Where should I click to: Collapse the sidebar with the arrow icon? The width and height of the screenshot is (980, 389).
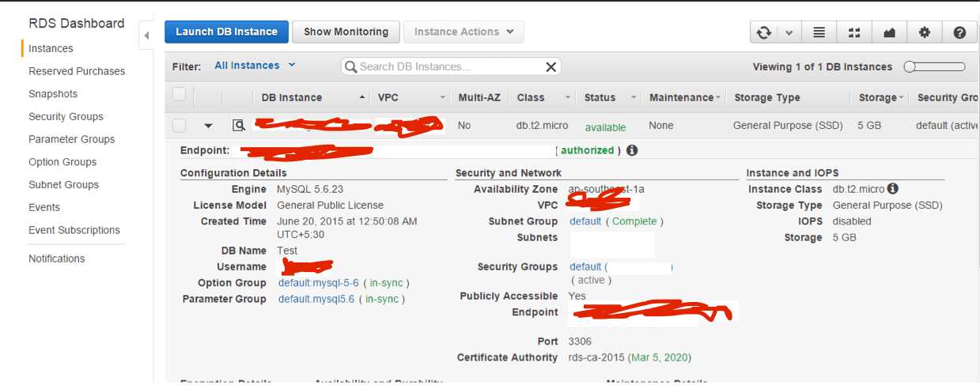point(146,36)
